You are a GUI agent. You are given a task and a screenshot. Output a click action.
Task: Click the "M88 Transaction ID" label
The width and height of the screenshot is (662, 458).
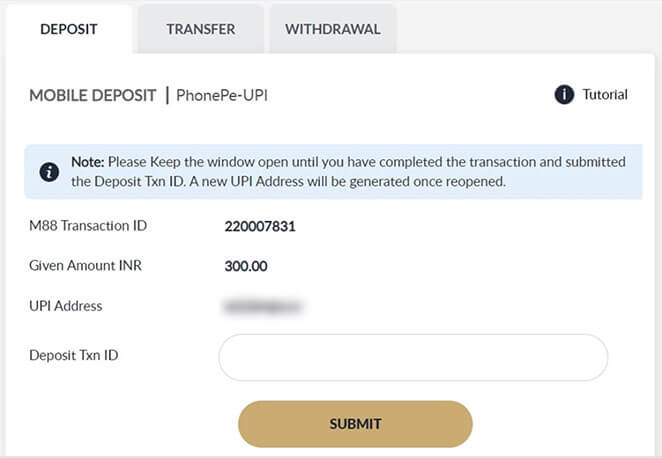point(88,226)
